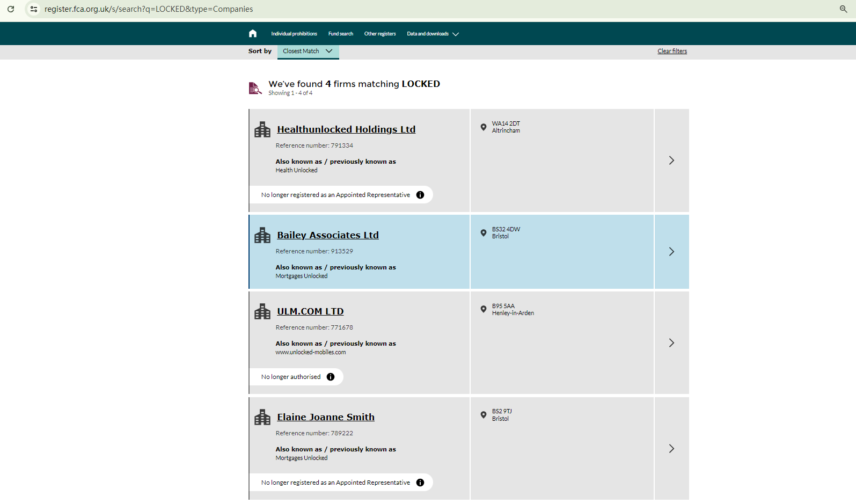Image resolution: width=856 pixels, height=504 pixels.
Task: Click the 'Henley-in-Arden' location text
Action: click(x=513, y=313)
